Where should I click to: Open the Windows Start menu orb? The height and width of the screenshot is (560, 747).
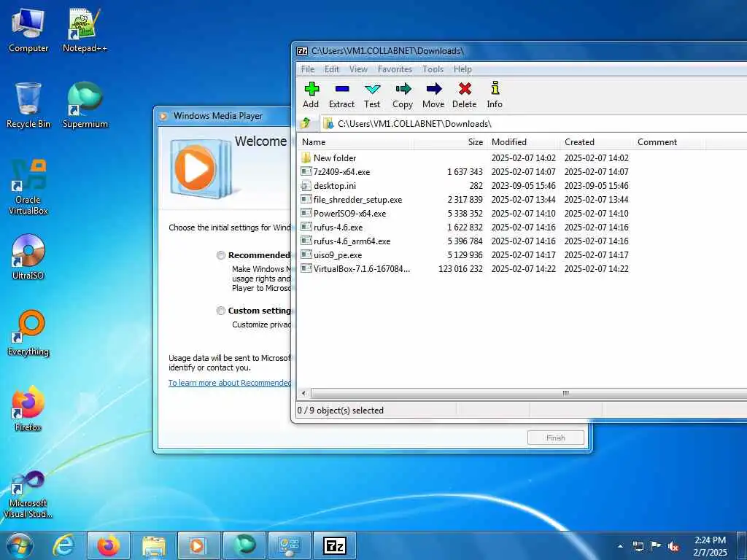point(20,545)
